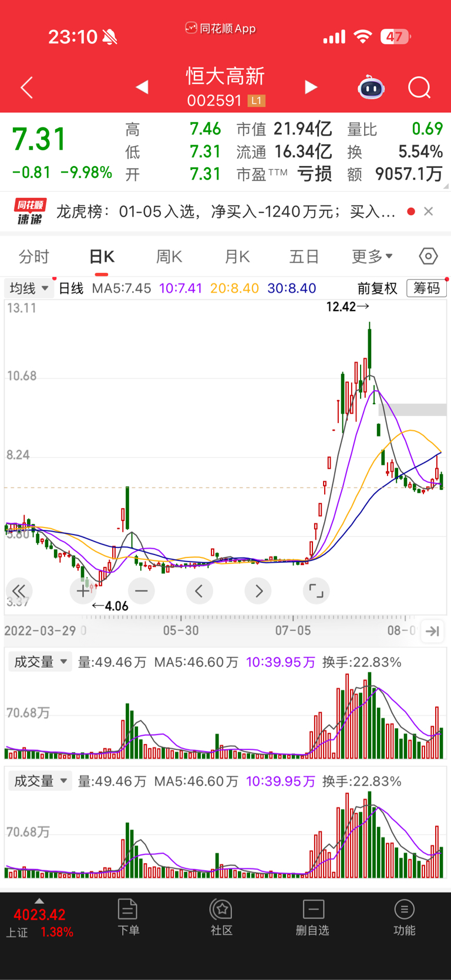Screen dimensions: 451x980
Task: Expand the 更多 chart period dropdown
Action: (x=372, y=257)
